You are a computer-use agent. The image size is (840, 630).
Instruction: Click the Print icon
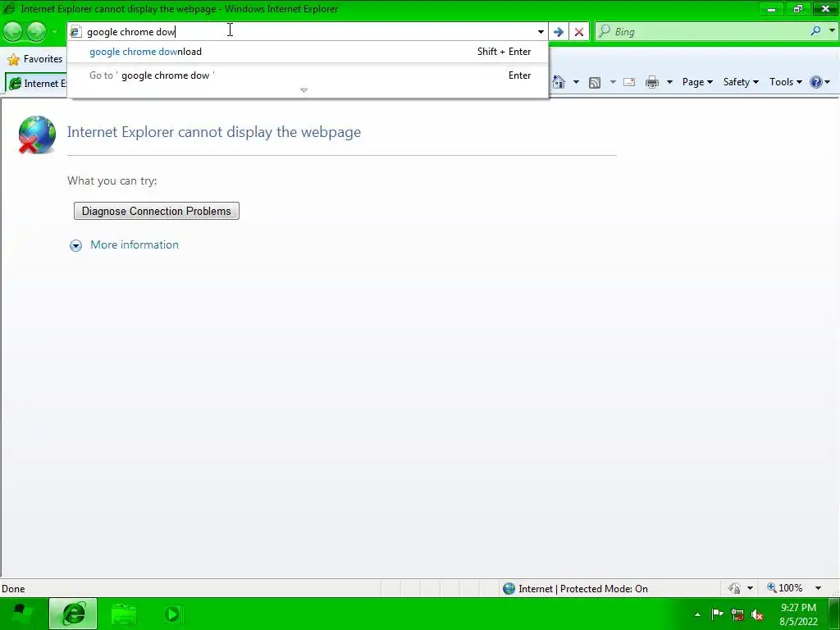coord(652,82)
